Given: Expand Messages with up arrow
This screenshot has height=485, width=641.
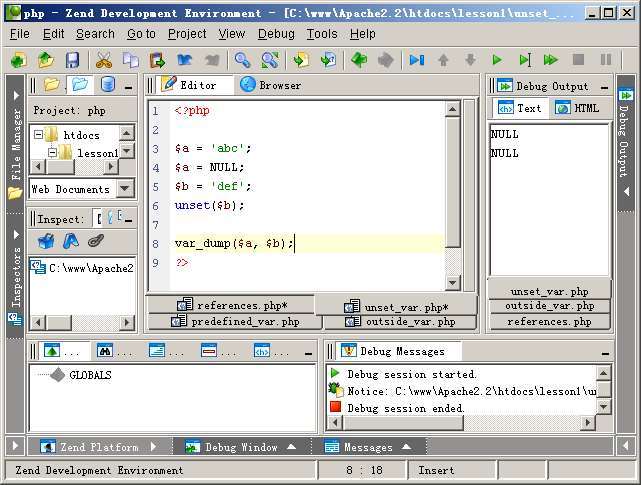Looking at the screenshot, I should [406, 447].
